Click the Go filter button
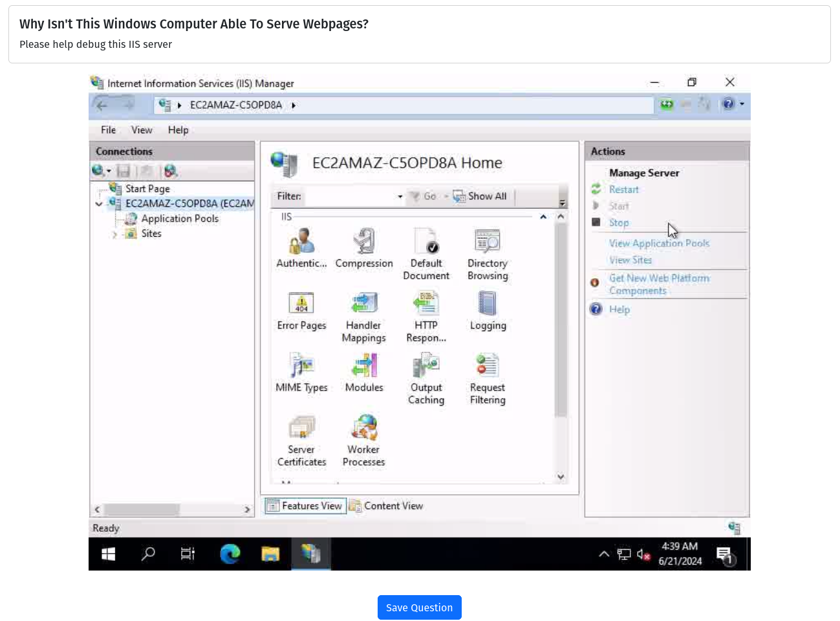Image resolution: width=840 pixels, height=621 pixels. pyautogui.click(x=423, y=197)
